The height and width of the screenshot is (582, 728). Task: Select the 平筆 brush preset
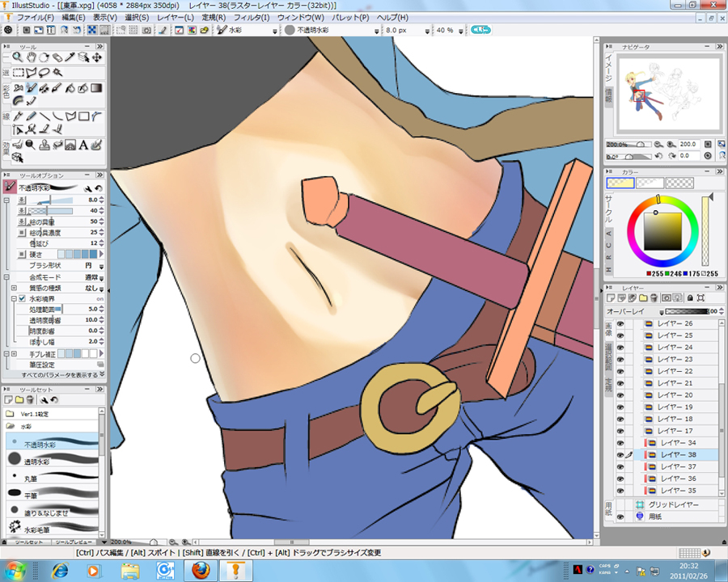coord(52,493)
